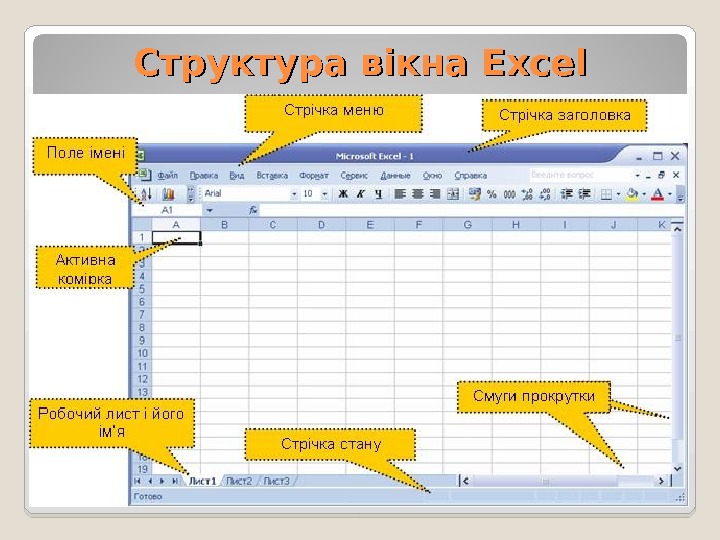The height and width of the screenshot is (540, 720).
Task: Select column header D
Action: coord(321,225)
